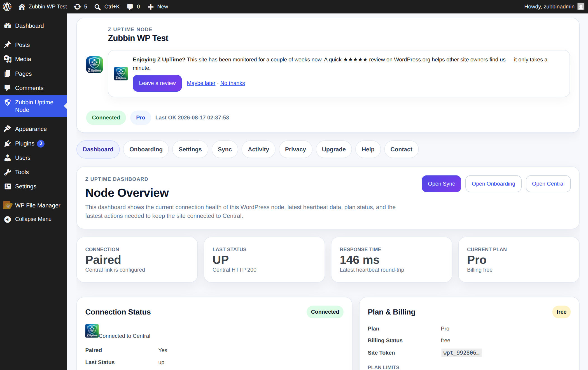Click the Pages icon in sidebar
Image resolution: width=588 pixels, height=370 pixels.
(x=8, y=74)
